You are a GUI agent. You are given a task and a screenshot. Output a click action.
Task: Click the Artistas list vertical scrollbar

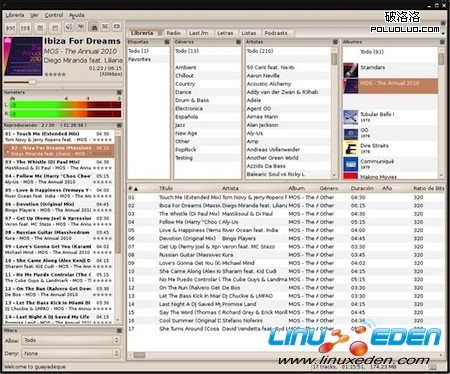tap(334, 113)
